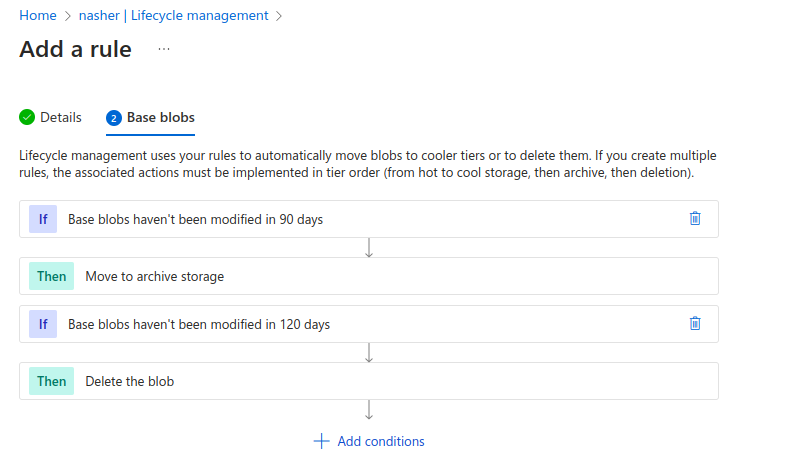Select the Base blobs tab

coord(160,117)
